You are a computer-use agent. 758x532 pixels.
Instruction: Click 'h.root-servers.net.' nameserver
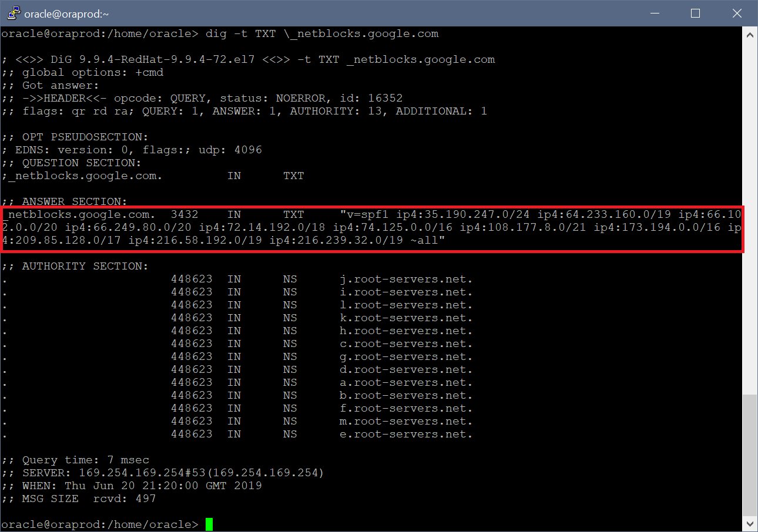(x=407, y=331)
